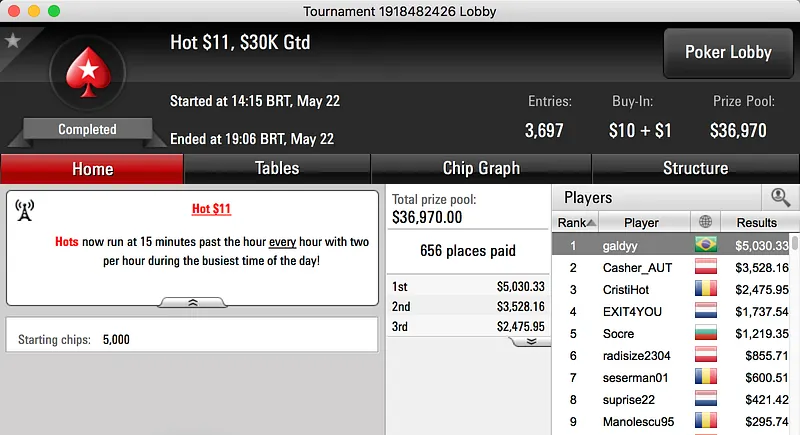Sort by the Results column header

point(756,222)
